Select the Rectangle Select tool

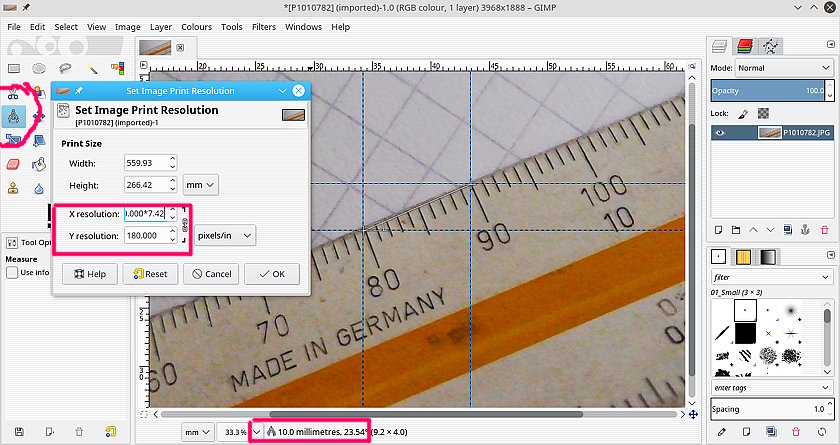(13, 69)
